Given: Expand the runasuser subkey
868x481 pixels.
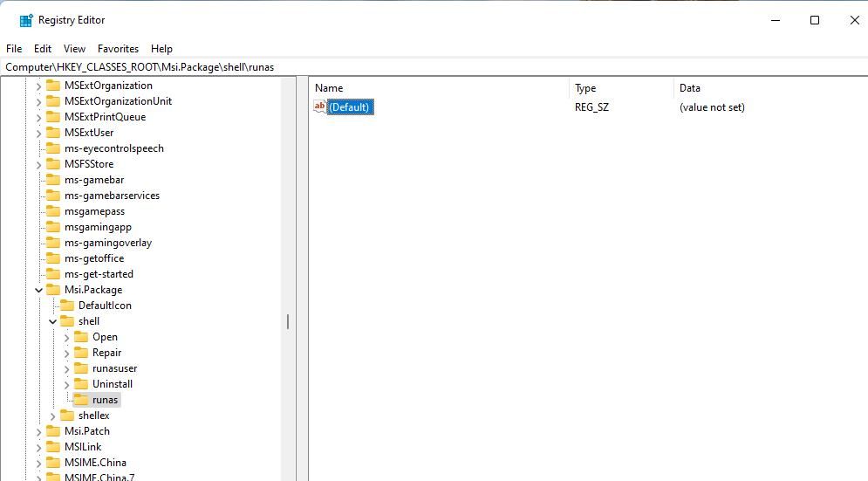Looking at the screenshot, I should tap(66, 368).
